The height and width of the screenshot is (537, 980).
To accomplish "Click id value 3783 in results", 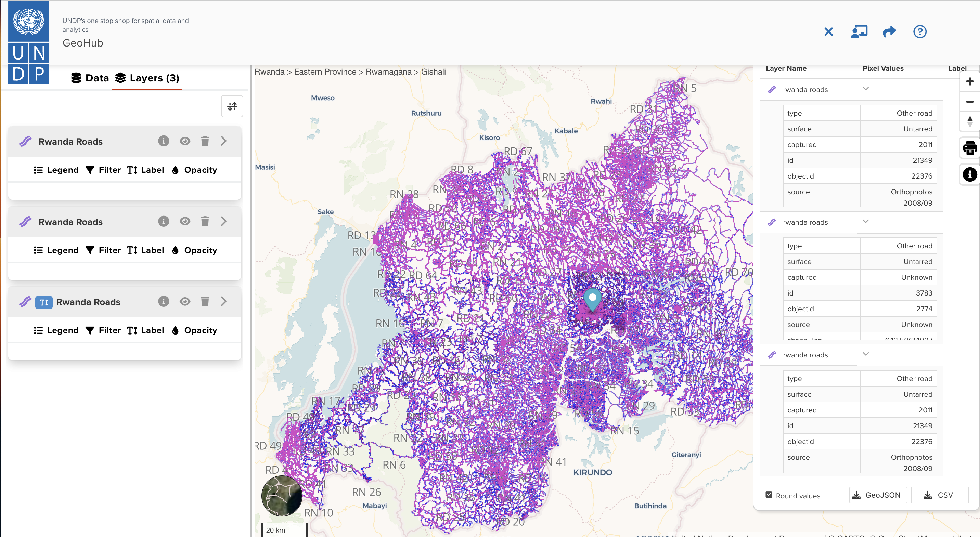I will [x=924, y=293].
